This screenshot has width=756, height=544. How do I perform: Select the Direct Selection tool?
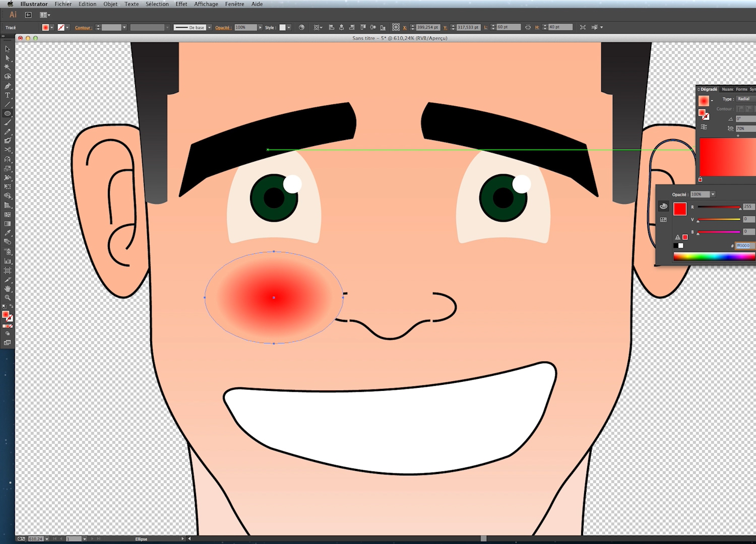pyautogui.click(x=8, y=58)
